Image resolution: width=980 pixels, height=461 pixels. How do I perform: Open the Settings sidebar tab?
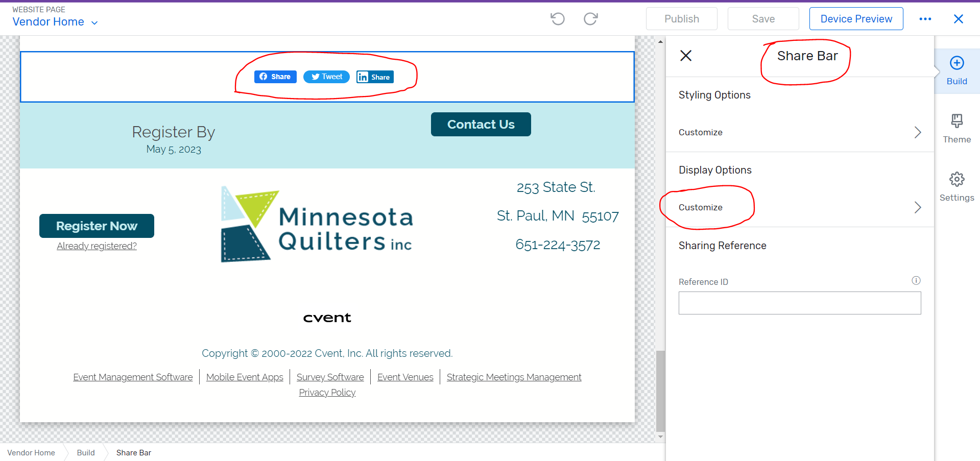tap(957, 187)
